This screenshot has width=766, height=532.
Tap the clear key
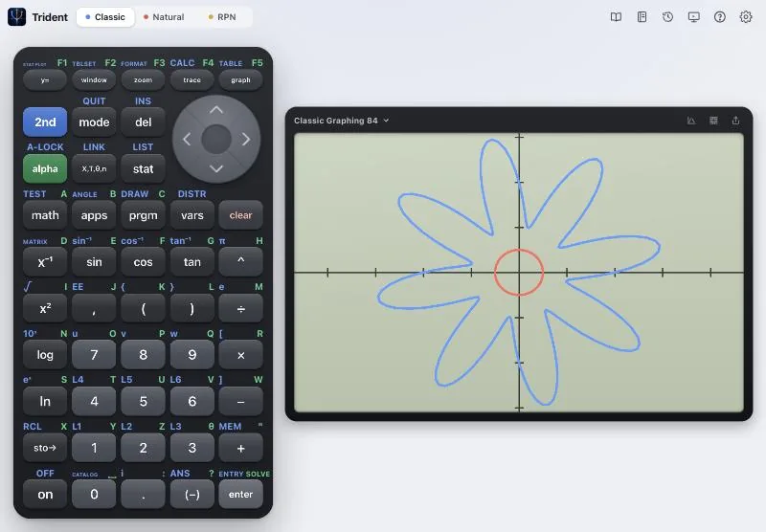[241, 215]
